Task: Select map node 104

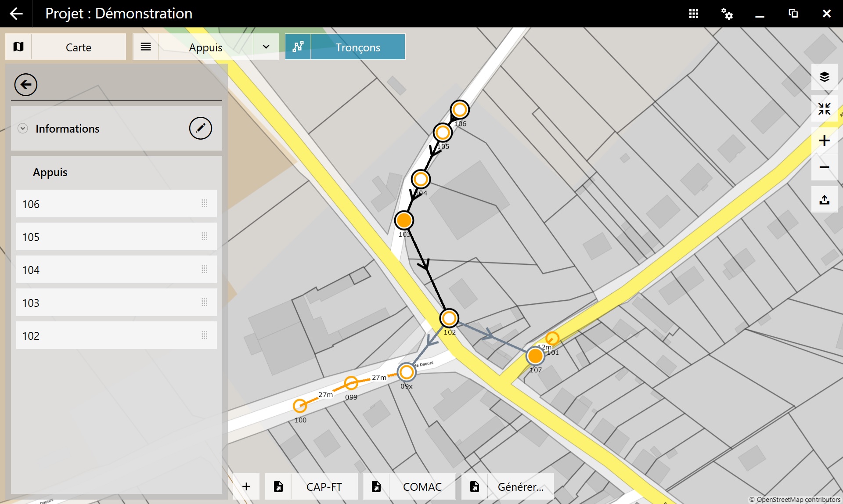Action: pos(421,179)
